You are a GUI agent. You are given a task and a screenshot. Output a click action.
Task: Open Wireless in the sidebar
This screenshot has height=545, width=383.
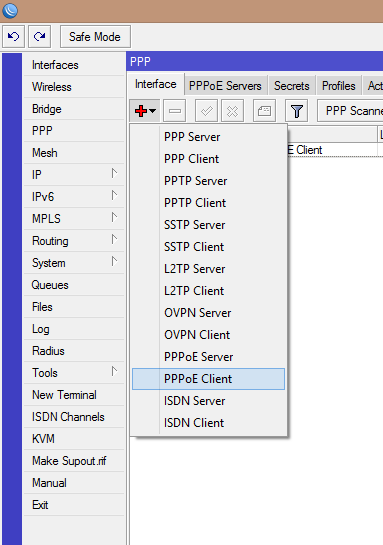click(74, 87)
